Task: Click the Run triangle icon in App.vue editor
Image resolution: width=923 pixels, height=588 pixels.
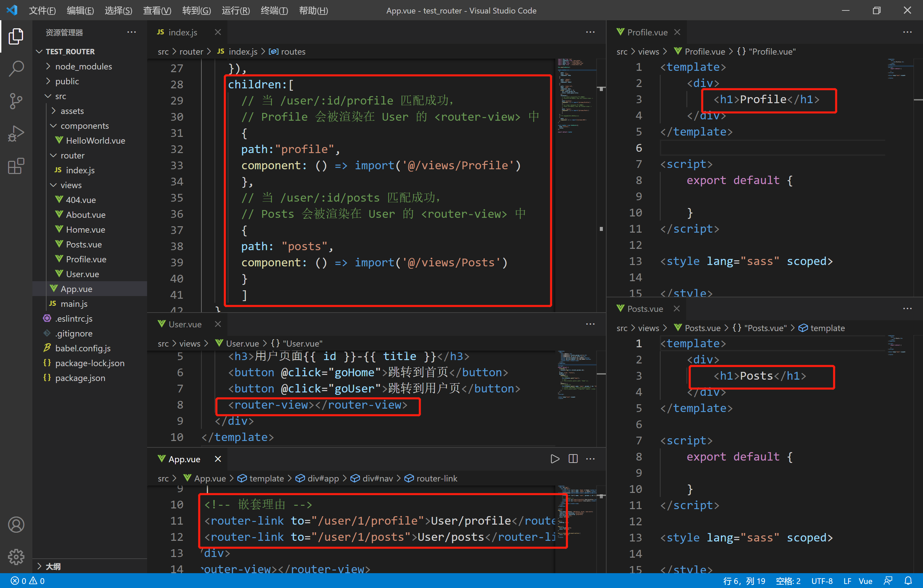Action: point(555,459)
